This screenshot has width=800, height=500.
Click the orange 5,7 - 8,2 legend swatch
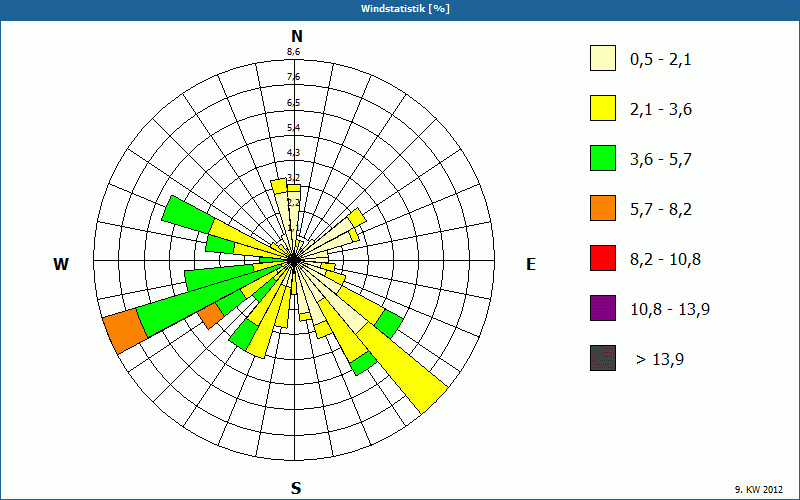[x=603, y=208]
